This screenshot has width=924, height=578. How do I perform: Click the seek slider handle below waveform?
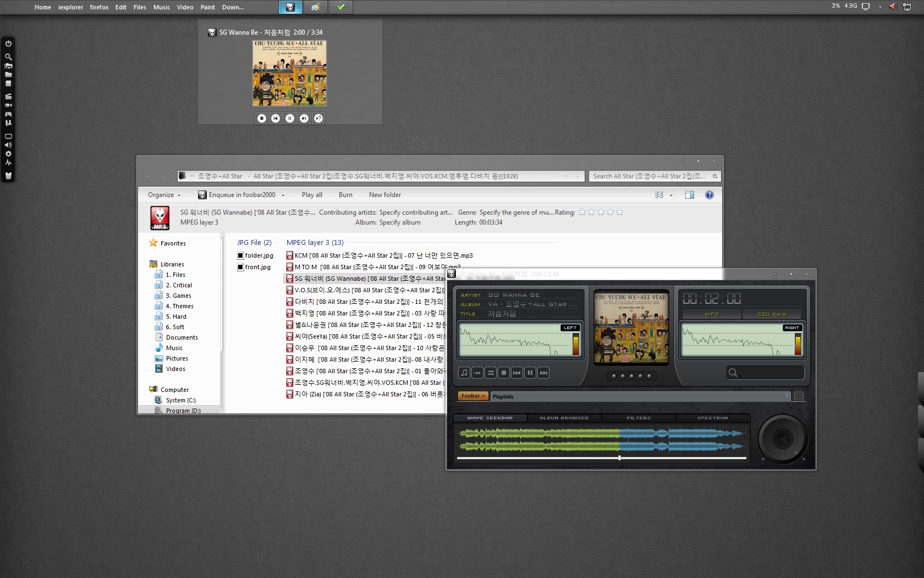[619, 458]
